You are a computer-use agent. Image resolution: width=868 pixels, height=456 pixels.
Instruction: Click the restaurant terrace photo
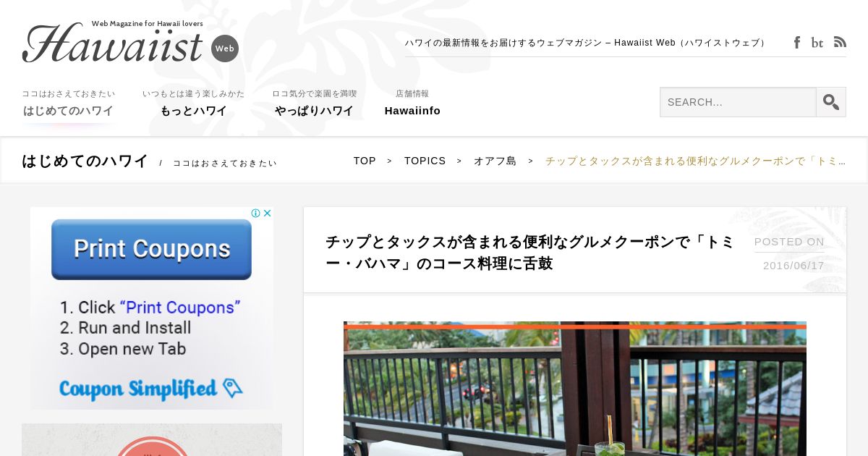click(575, 389)
